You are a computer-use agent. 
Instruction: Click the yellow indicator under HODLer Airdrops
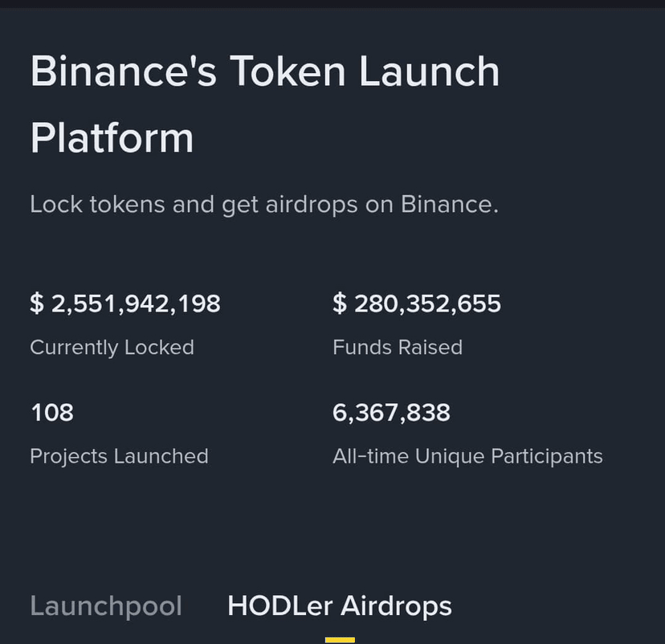[341, 640]
